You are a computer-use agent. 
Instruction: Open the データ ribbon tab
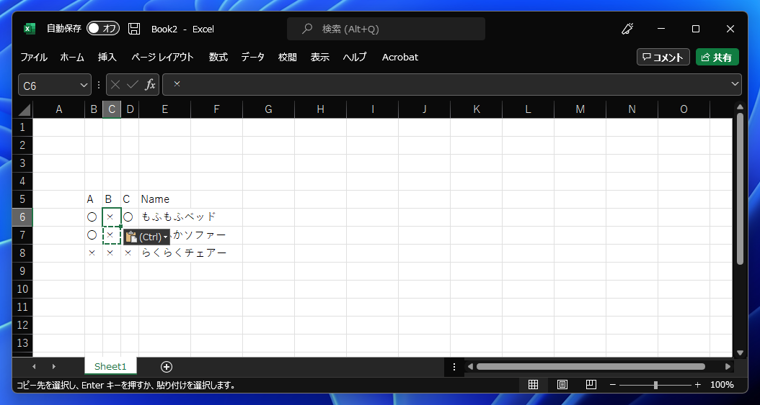coord(253,57)
